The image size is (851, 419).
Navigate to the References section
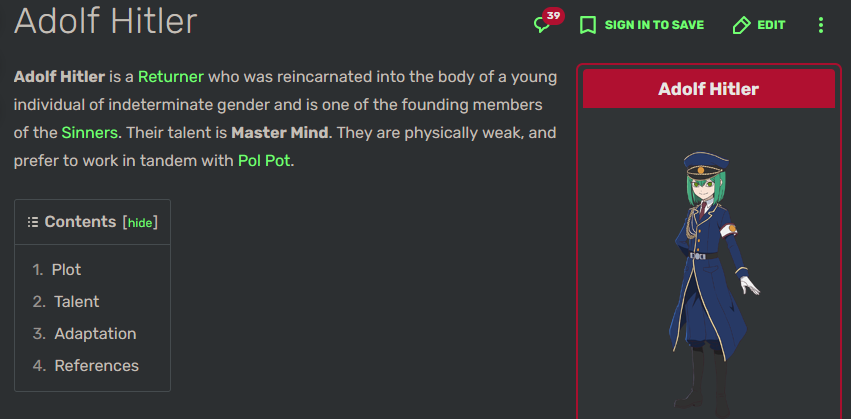pos(96,365)
